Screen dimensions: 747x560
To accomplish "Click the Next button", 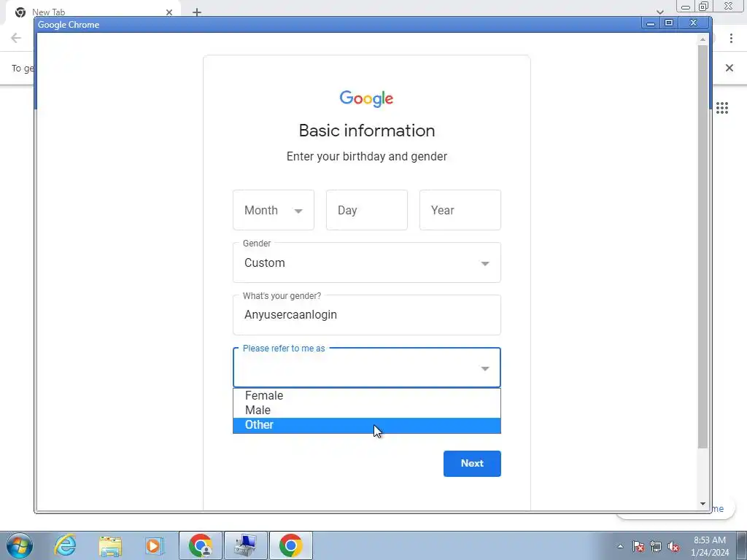I will (x=472, y=463).
